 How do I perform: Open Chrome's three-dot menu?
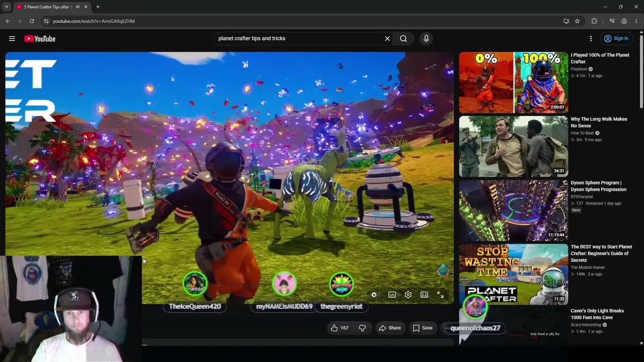[636, 21]
